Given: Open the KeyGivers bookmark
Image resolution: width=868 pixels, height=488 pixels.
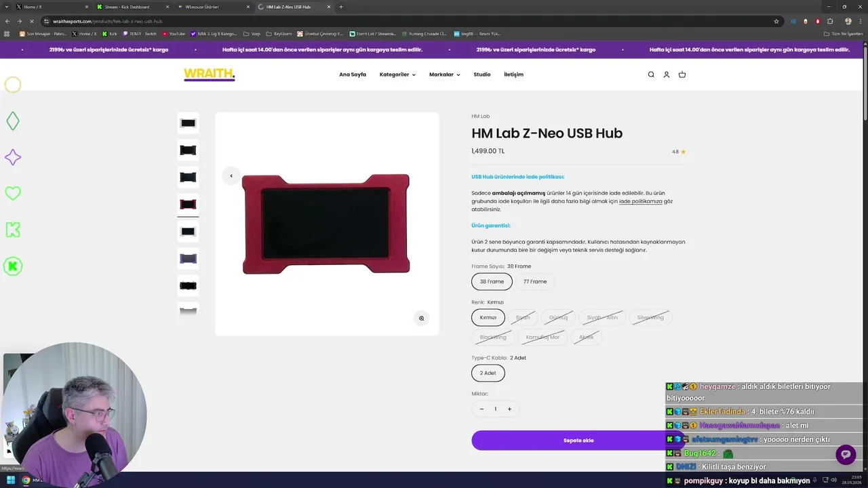Looking at the screenshot, I should click(279, 33).
